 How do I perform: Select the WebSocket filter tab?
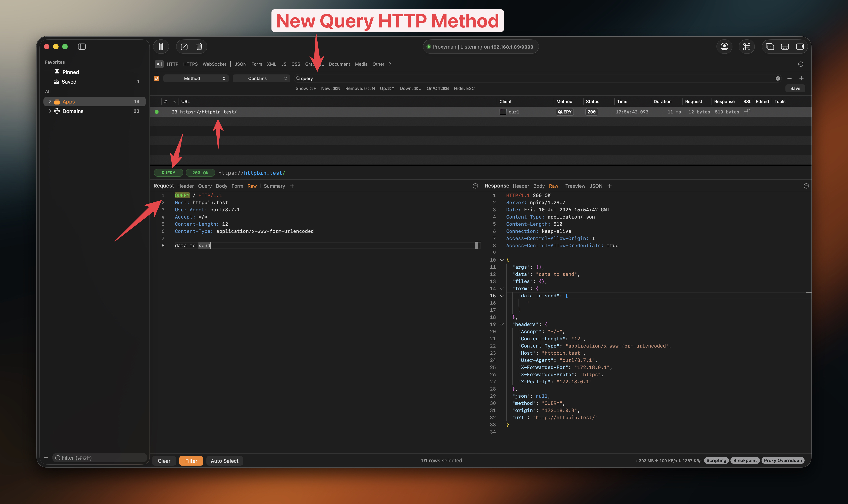pos(214,64)
